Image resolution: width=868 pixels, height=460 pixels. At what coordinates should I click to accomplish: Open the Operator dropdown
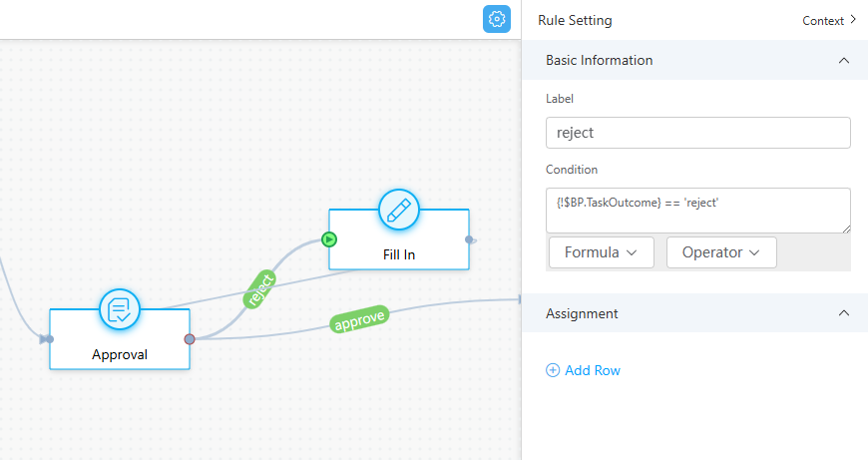[x=721, y=252]
